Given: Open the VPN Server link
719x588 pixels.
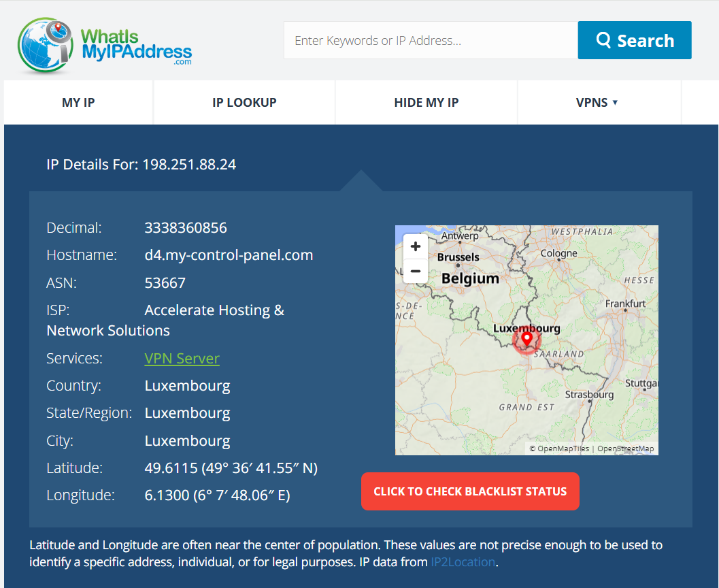Looking at the screenshot, I should coord(182,358).
